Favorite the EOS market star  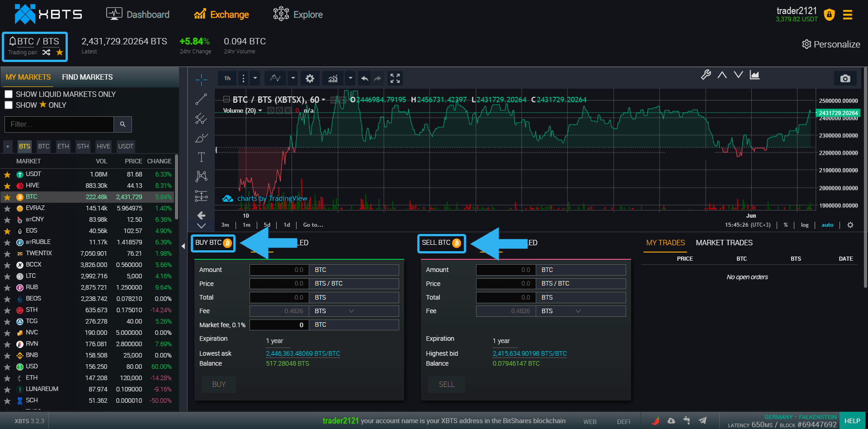click(7, 230)
